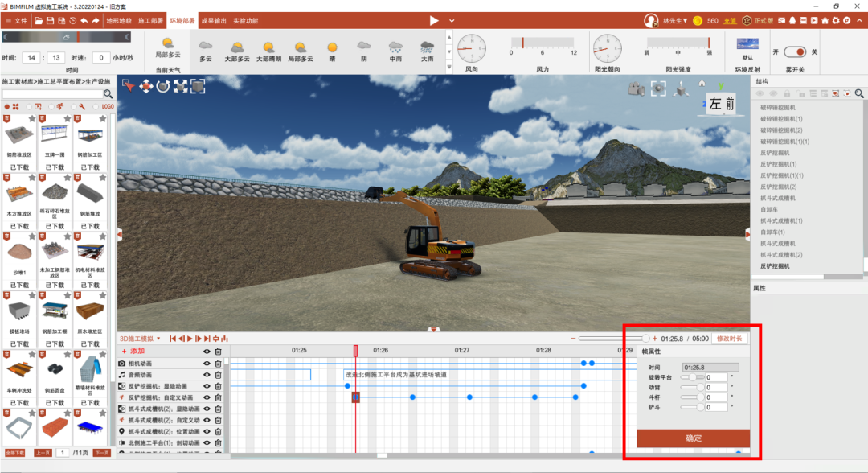Select the rotate tool in viewport toolbar
This screenshot has height=473, width=868.
tap(163, 86)
